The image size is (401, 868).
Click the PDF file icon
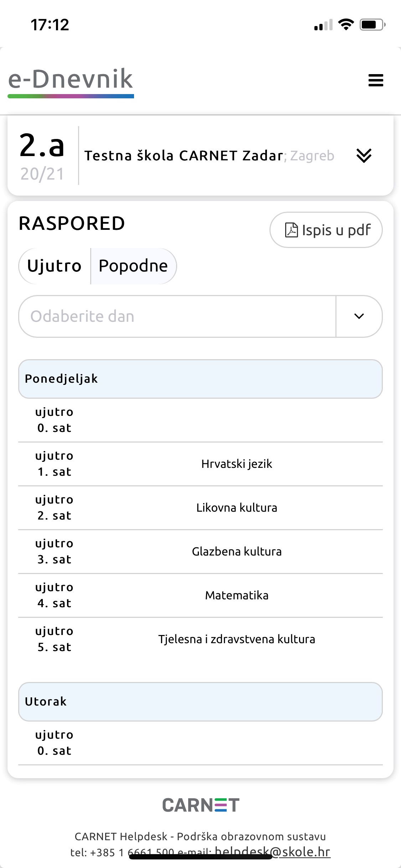coord(291,230)
